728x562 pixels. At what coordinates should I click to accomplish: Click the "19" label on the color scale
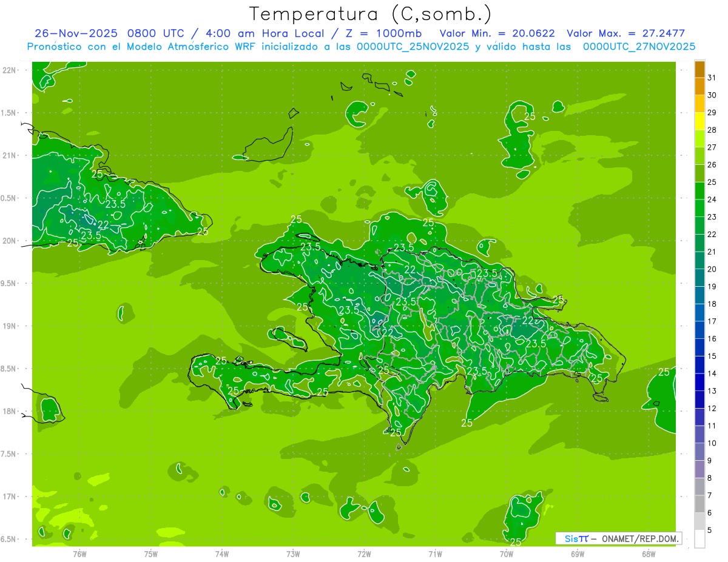pos(712,287)
